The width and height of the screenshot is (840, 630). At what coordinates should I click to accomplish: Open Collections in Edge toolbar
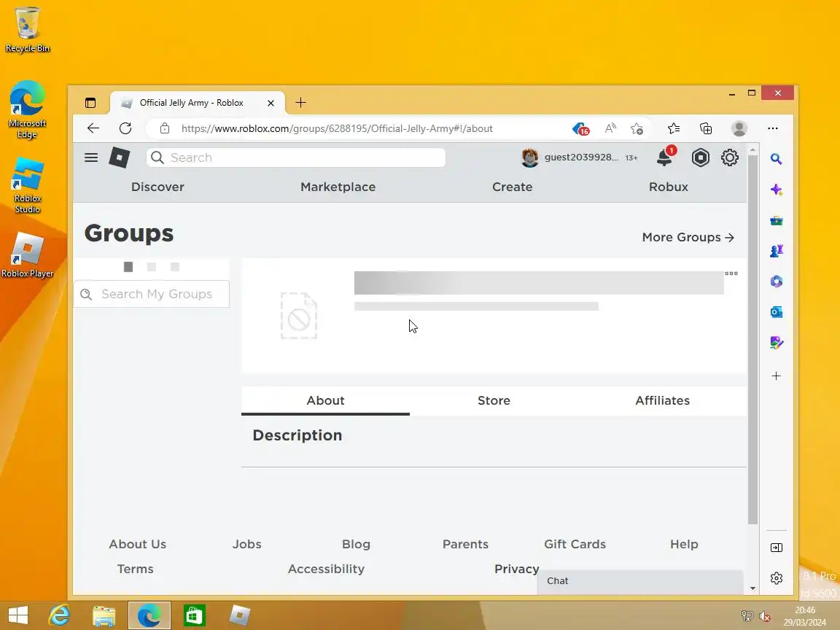[x=706, y=128]
